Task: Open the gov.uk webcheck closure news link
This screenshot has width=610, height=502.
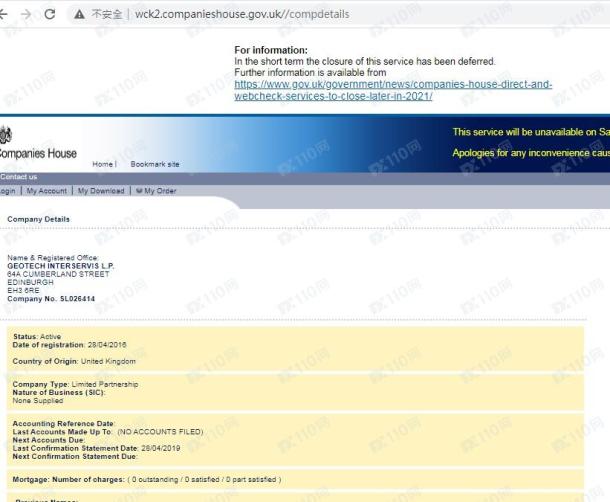Action: click(393, 90)
